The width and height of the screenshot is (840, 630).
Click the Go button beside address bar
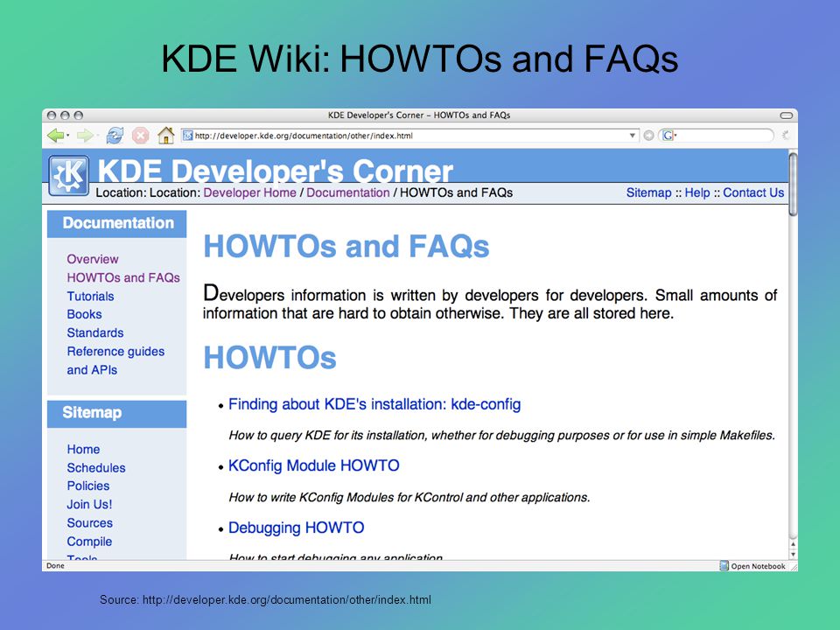(648, 136)
